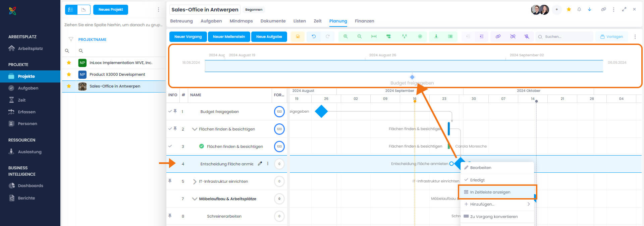The image size is (644, 226).
Task: Collapse the Flächen finden & besichtigen group
Action: (x=194, y=129)
